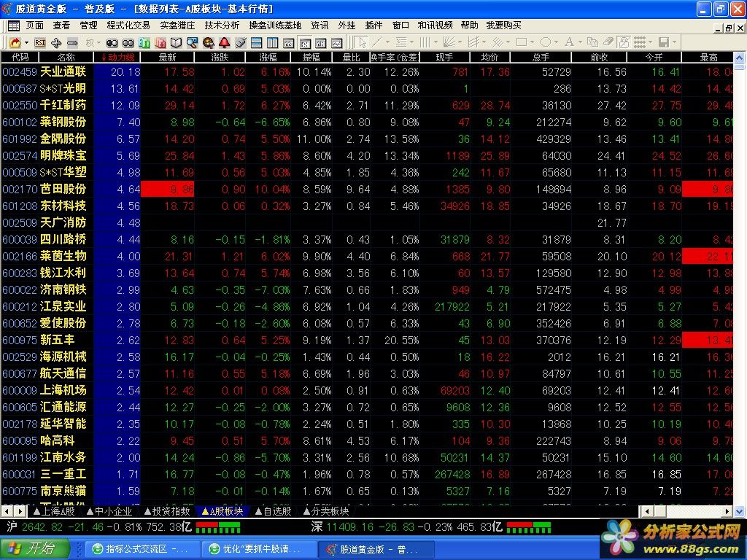Open the 程式化交易 menu
This screenshot has width=747, height=560.
point(128,26)
